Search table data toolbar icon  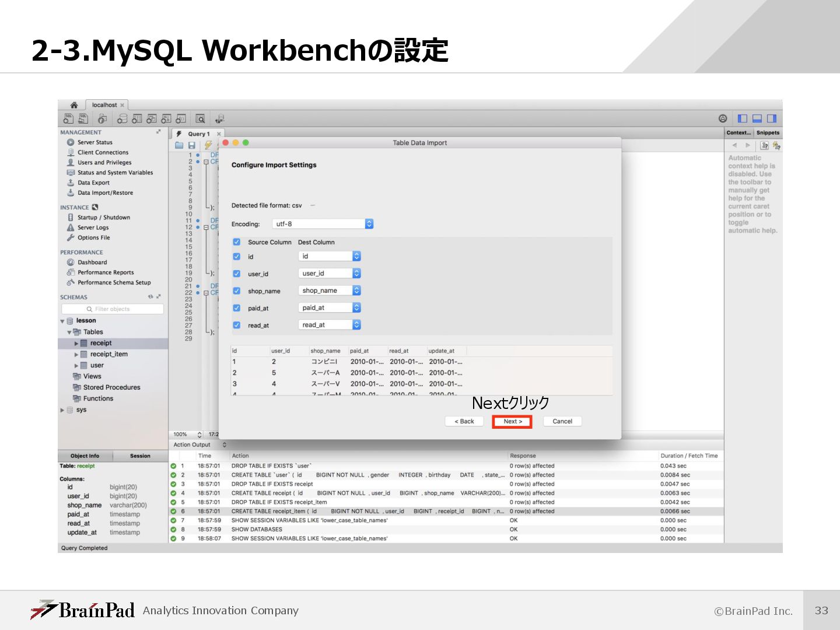coord(200,118)
